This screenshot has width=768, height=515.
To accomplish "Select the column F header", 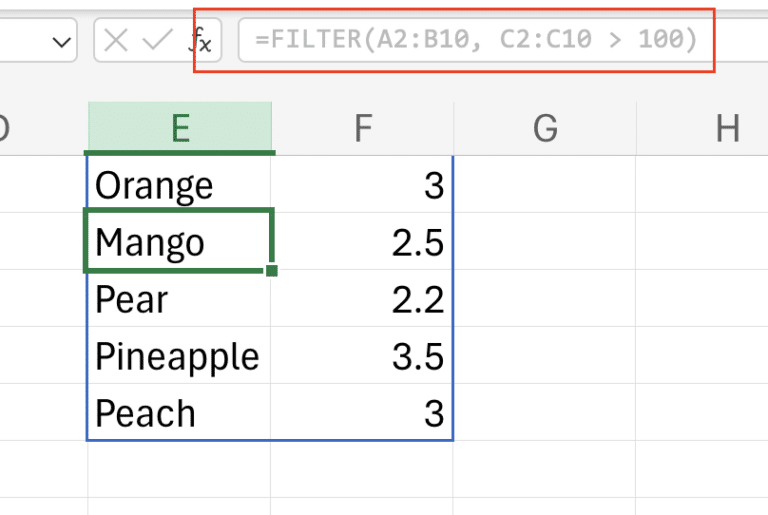I will (x=362, y=128).
